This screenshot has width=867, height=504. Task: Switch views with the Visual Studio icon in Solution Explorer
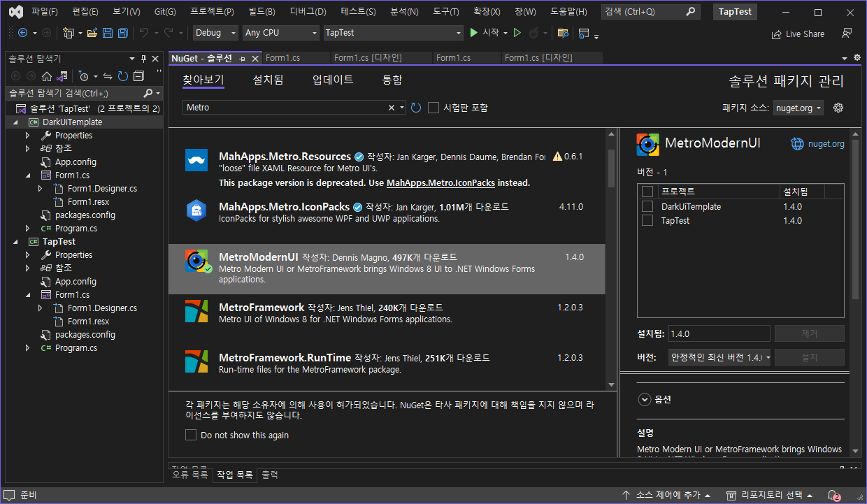click(62, 76)
